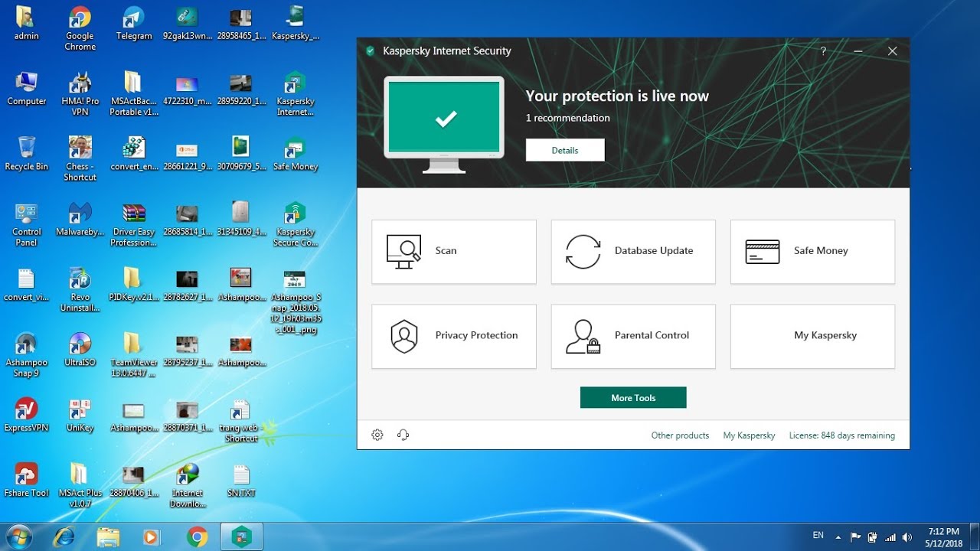
Task: Click License: 848 days remaining link
Action: point(842,435)
